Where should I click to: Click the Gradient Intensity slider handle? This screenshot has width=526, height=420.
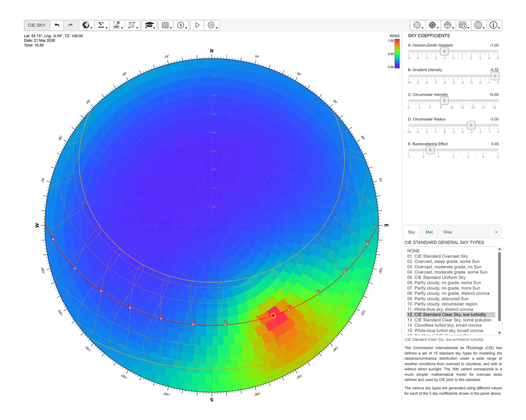pyautogui.click(x=495, y=76)
